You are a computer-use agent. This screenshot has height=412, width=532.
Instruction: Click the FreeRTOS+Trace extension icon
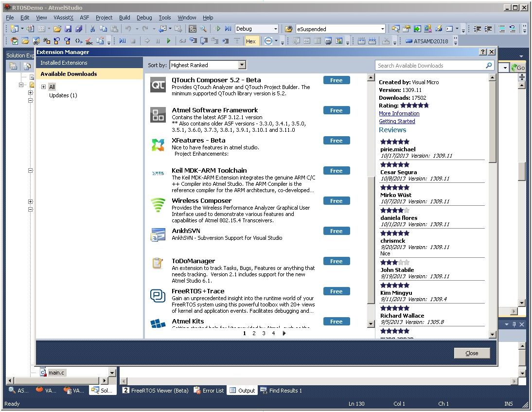(158, 295)
